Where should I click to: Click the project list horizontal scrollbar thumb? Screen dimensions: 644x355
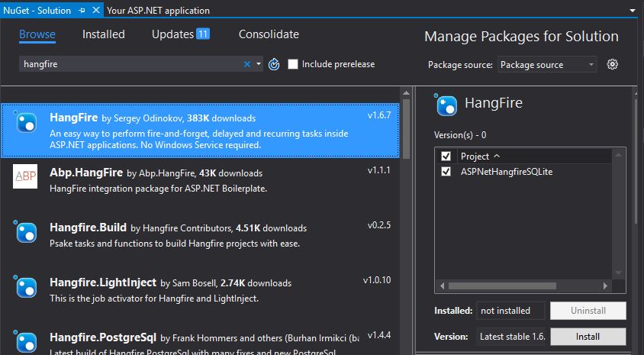[502, 286]
